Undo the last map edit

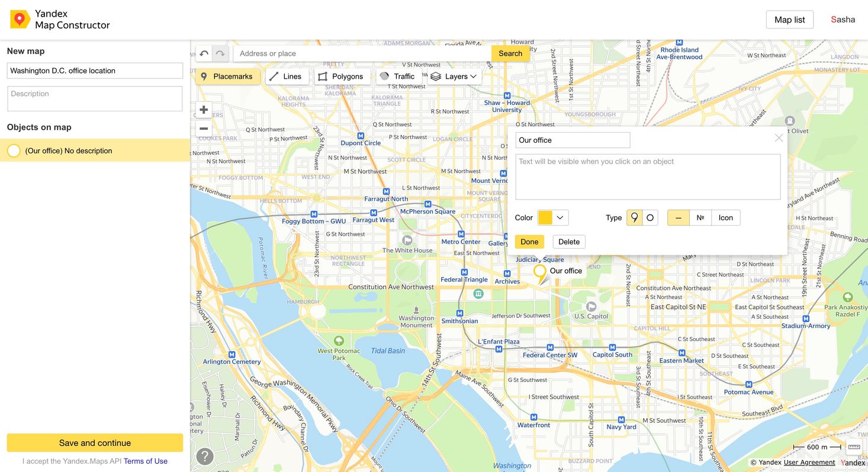click(x=204, y=53)
